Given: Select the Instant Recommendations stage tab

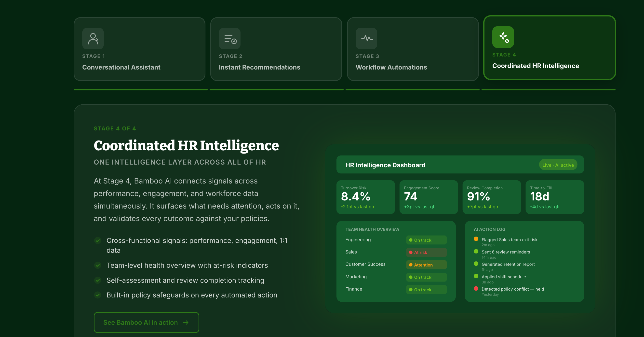Looking at the screenshot, I should pos(276,49).
